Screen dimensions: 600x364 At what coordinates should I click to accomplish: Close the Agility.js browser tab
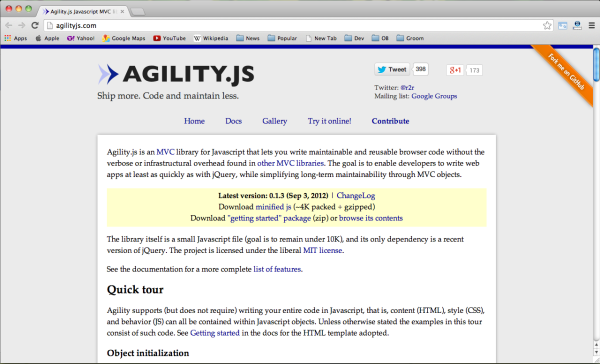122,12
